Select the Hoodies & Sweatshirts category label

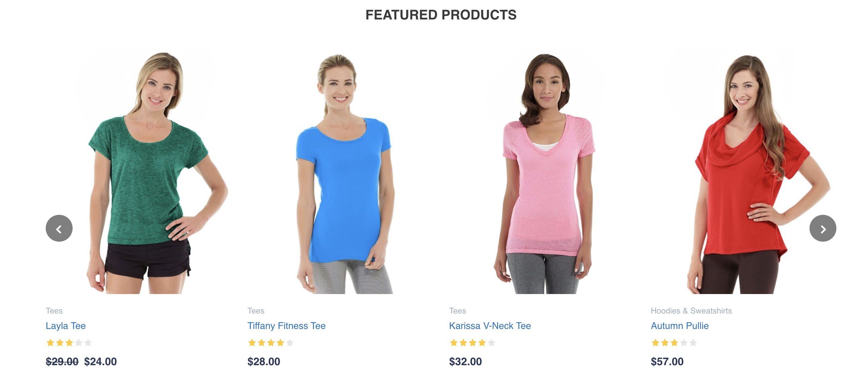tap(691, 310)
